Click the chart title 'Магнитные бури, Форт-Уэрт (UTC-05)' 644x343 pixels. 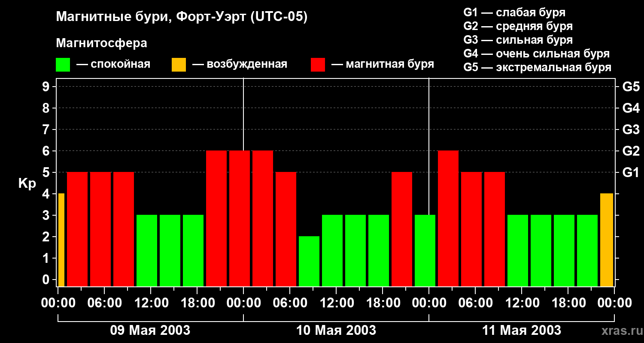pos(182,17)
